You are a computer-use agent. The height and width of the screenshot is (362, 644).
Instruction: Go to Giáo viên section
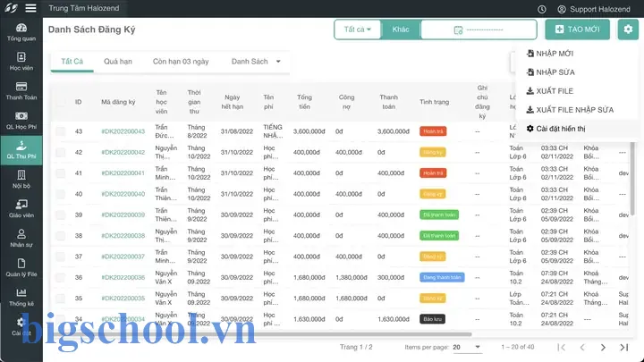(21, 209)
